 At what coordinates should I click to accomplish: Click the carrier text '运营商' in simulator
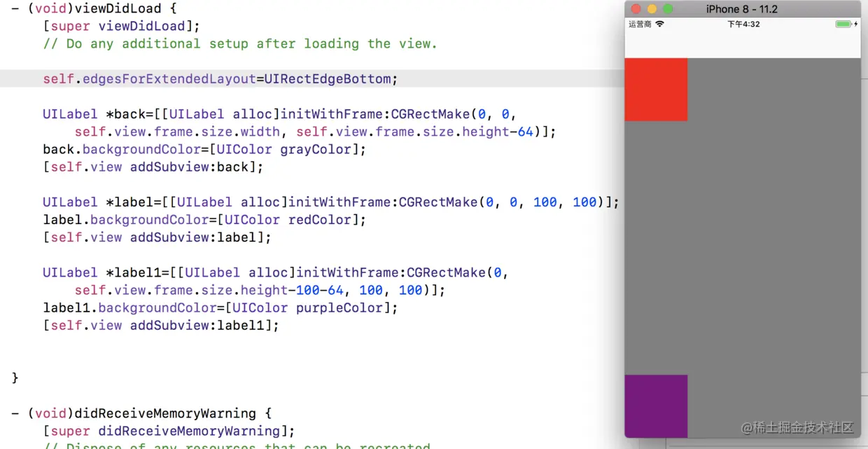tap(640, 24)
